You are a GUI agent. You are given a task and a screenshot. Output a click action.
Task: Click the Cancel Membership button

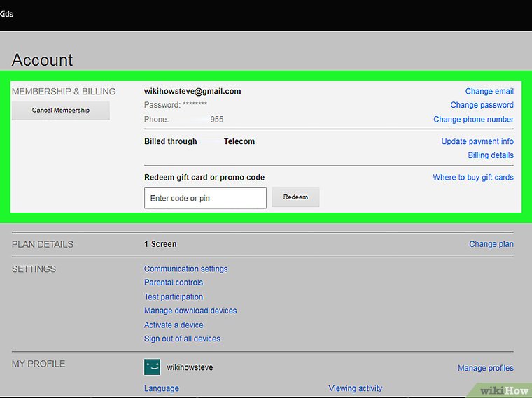pyautogui.click(x=61, y=111)
